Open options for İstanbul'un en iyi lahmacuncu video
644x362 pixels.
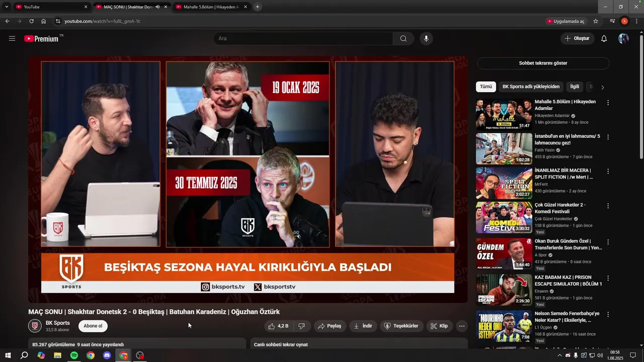click(x=608, y=137)
